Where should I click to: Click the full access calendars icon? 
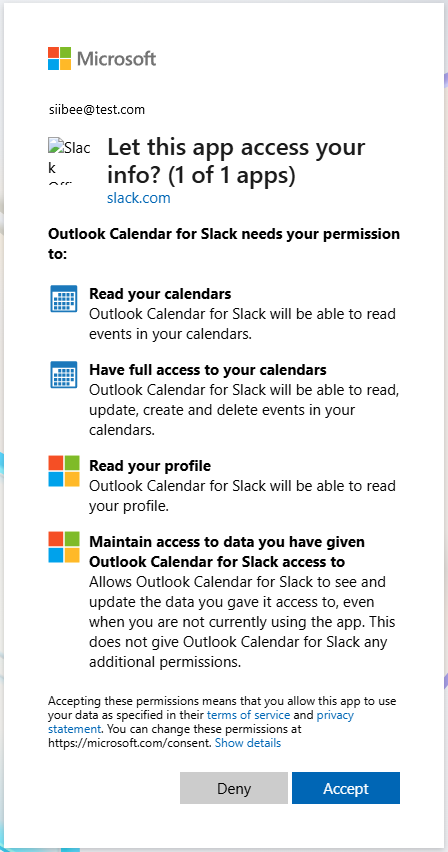64,374
